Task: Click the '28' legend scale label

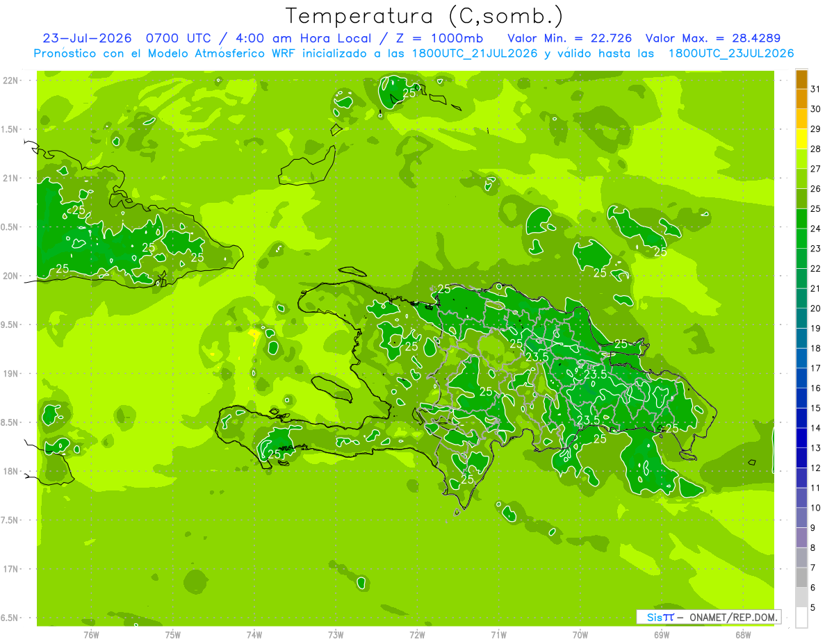Action: 815,149
